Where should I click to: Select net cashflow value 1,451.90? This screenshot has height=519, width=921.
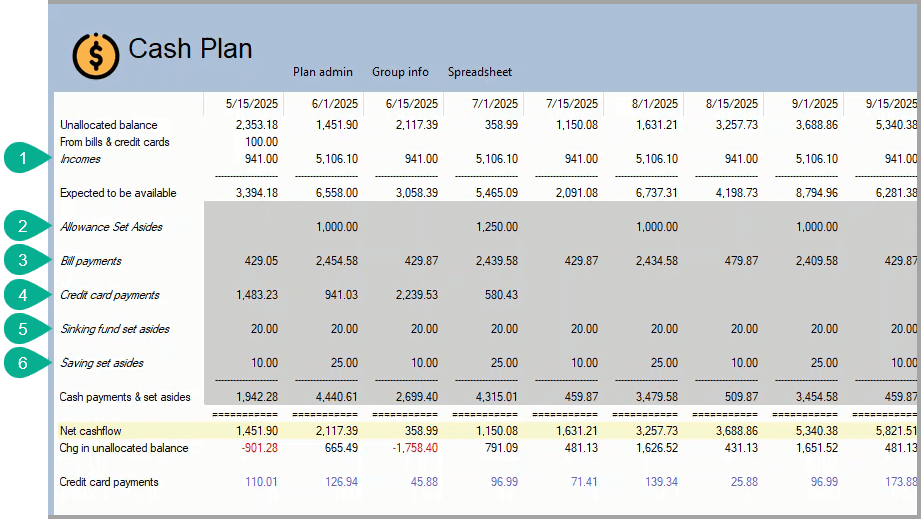[257, 432]
